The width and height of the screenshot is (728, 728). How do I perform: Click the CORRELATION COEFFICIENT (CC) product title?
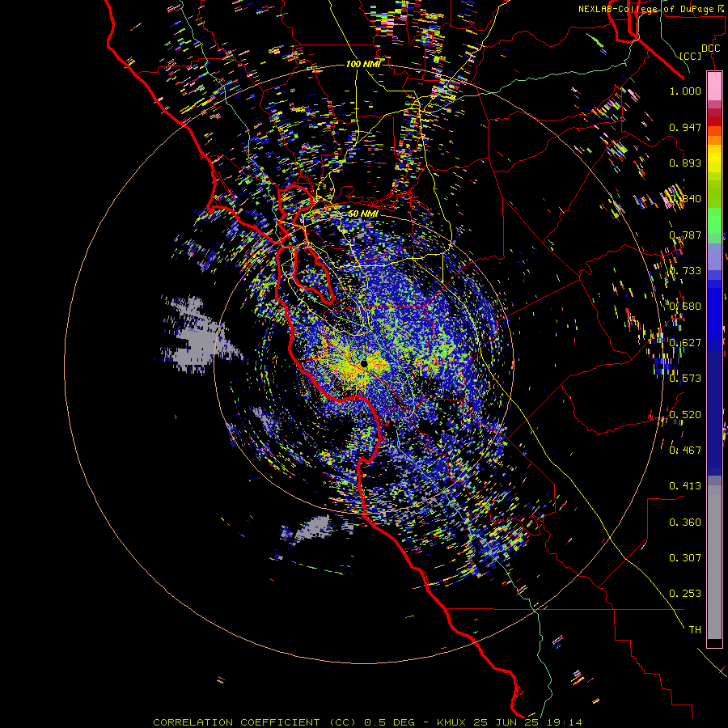(255, 722)
